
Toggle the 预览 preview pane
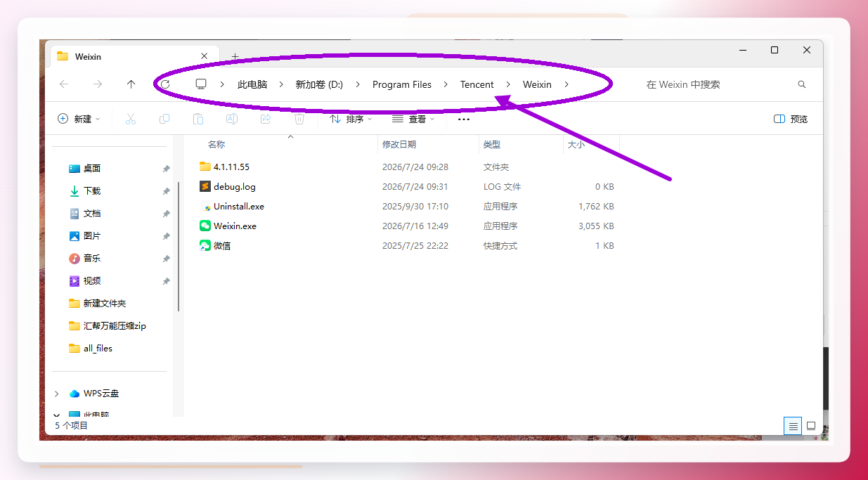coord(791,119)
